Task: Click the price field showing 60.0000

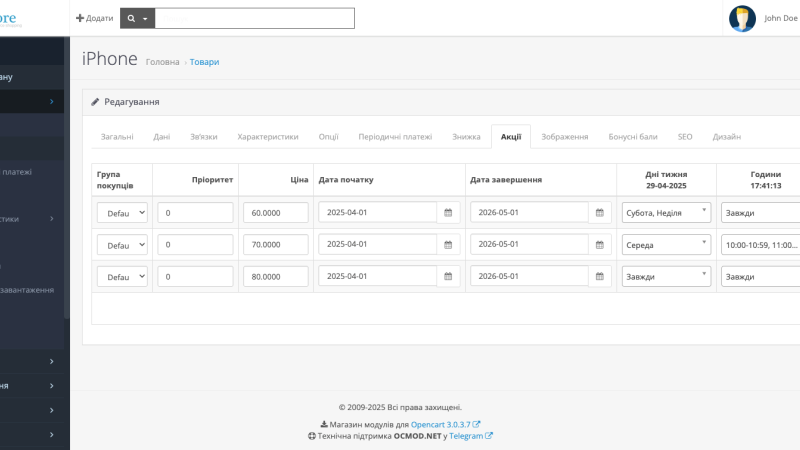Action: click(x=276, y=212)
